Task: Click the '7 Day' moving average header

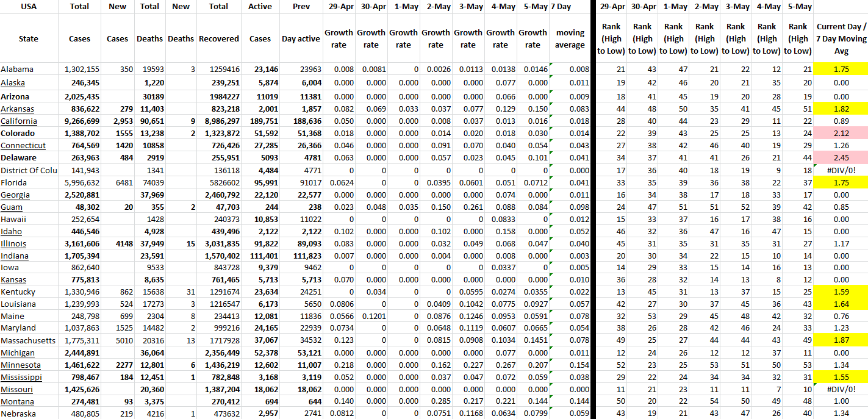Action: [x=561, y=7]
